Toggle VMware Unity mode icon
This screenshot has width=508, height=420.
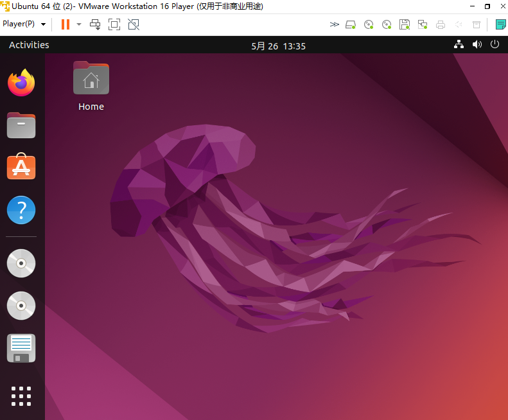134,24
